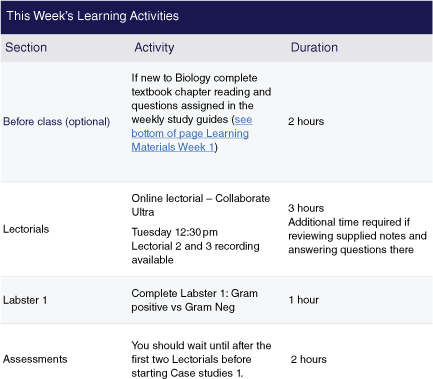The image size is (433, 379).
Task: Click 'Complete Labster 1: Gram positive' activity
Action: (x=194, y=300)
